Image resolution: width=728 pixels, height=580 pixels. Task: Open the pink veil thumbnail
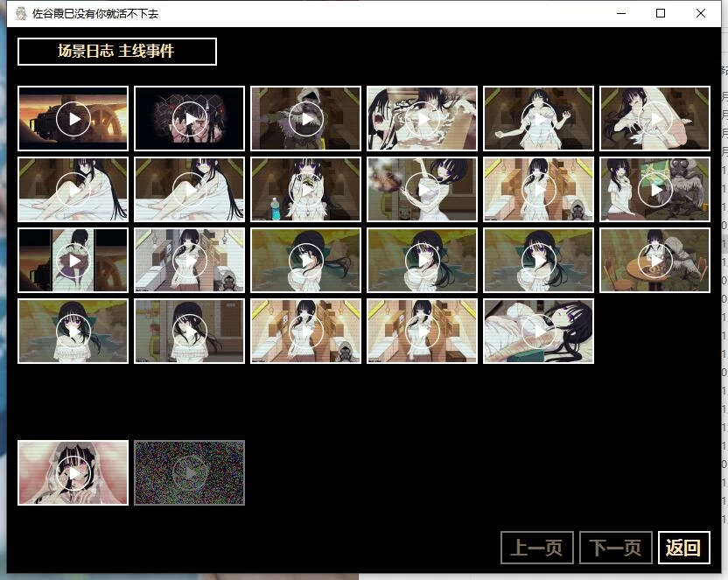[73, 472]
